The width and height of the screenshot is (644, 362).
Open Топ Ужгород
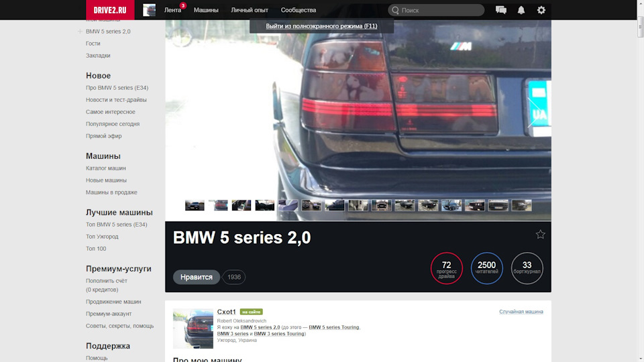(x=102, y=237)
